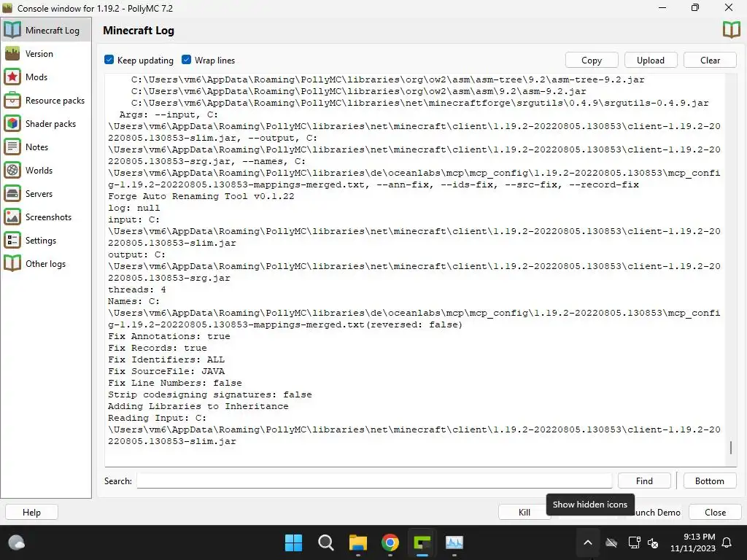Click the OneDrive cloud tray icon
The image size is (747, 560).
[x=611, y=542]
